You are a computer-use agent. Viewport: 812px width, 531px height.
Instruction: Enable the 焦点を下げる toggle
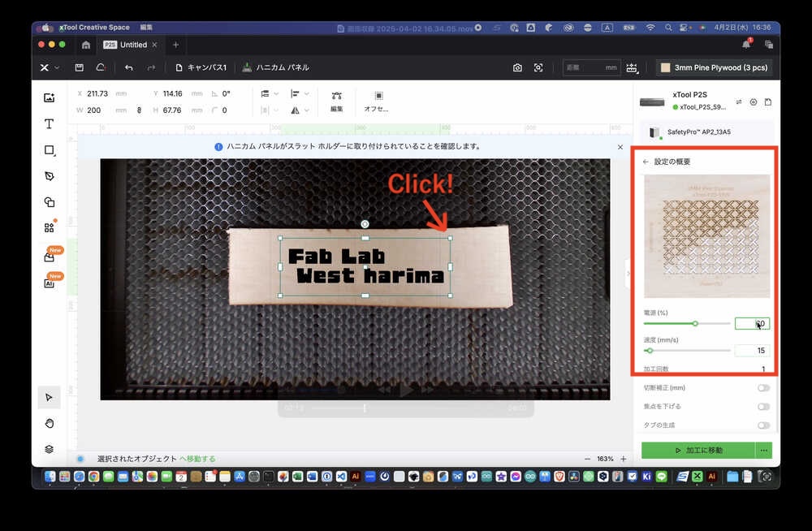pos(763,406)
